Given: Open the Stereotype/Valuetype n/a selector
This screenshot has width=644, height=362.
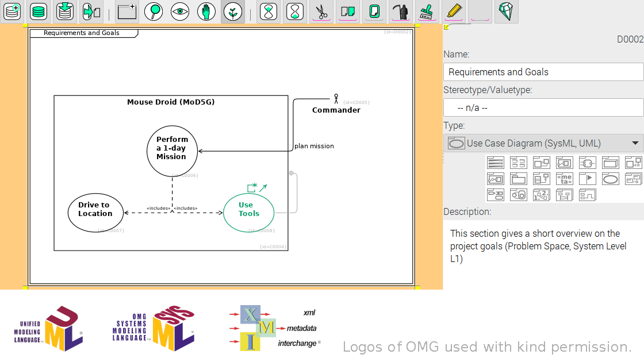Looking at the screenshot, I should 543,107.
